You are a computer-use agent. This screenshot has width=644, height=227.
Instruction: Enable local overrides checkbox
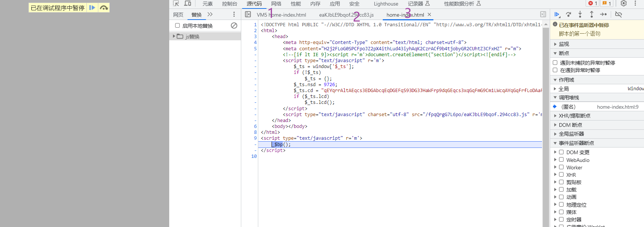(x=177, y=26)
